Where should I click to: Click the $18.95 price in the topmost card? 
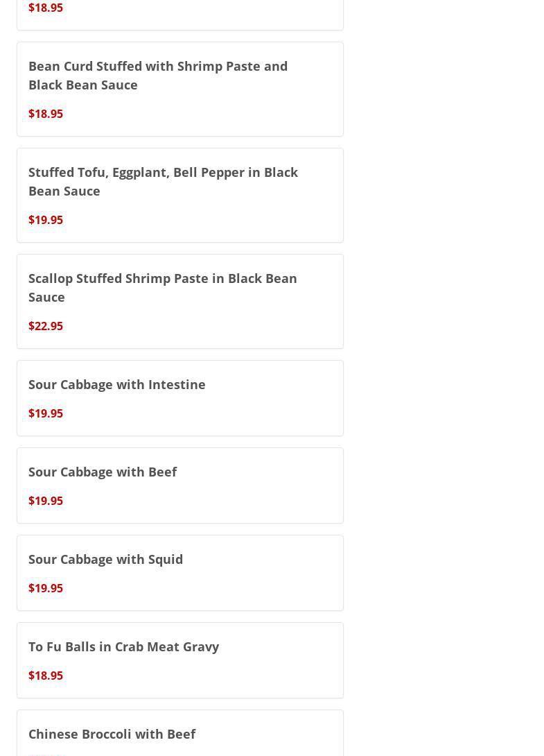(x=46, y=8)
